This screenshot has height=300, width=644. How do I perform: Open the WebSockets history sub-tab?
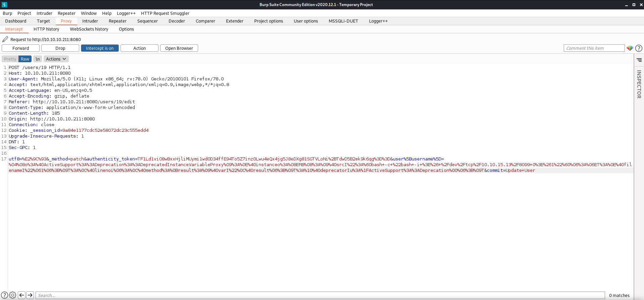89,29
